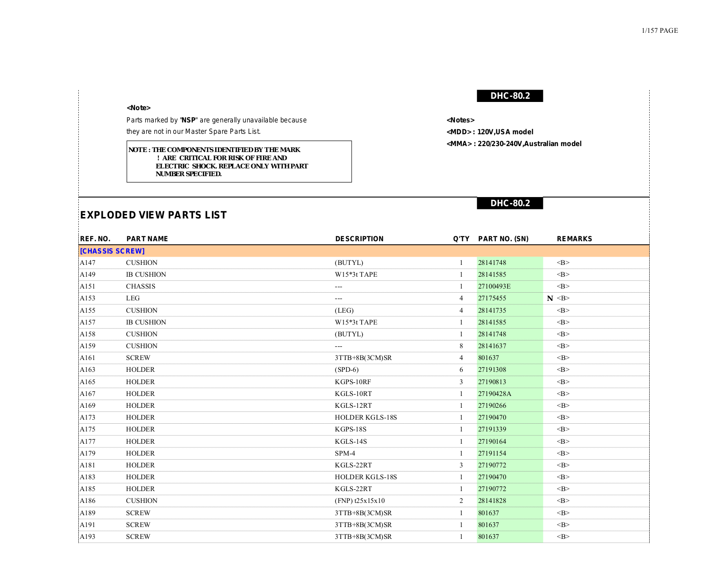Click the REF. NO. column header
The width and height of the screenshot is (728, 563).
(95, 239)
